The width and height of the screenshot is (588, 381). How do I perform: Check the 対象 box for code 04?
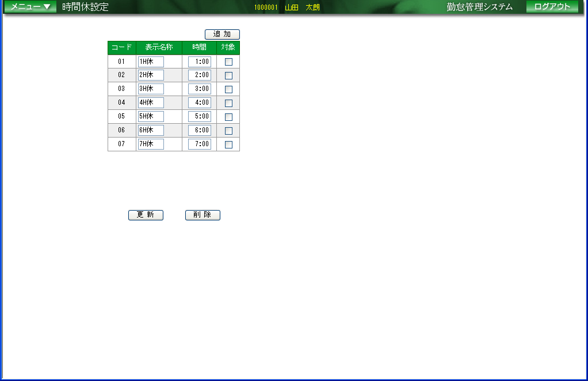click(228, 103)
